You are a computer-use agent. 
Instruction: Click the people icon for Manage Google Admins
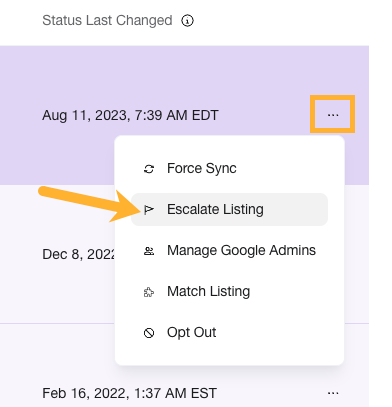[x=149, y=251]
